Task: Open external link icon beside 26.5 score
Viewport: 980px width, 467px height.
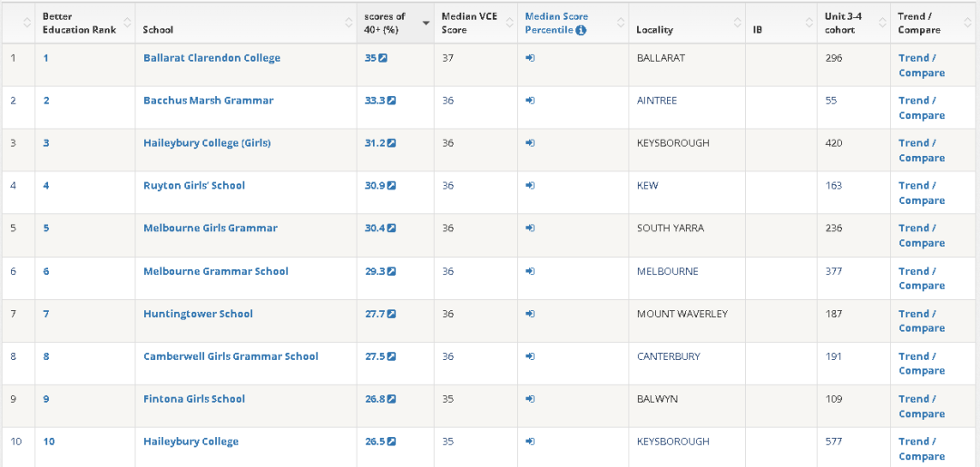Action: coord(392,442)
